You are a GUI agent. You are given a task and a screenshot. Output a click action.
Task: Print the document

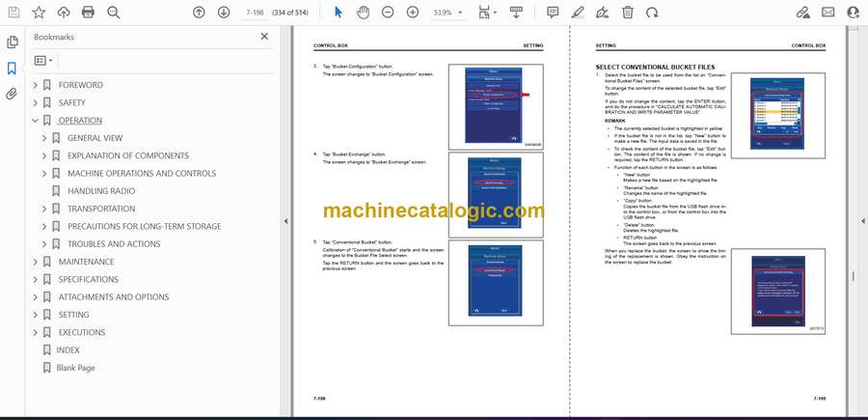pos(88,13)
